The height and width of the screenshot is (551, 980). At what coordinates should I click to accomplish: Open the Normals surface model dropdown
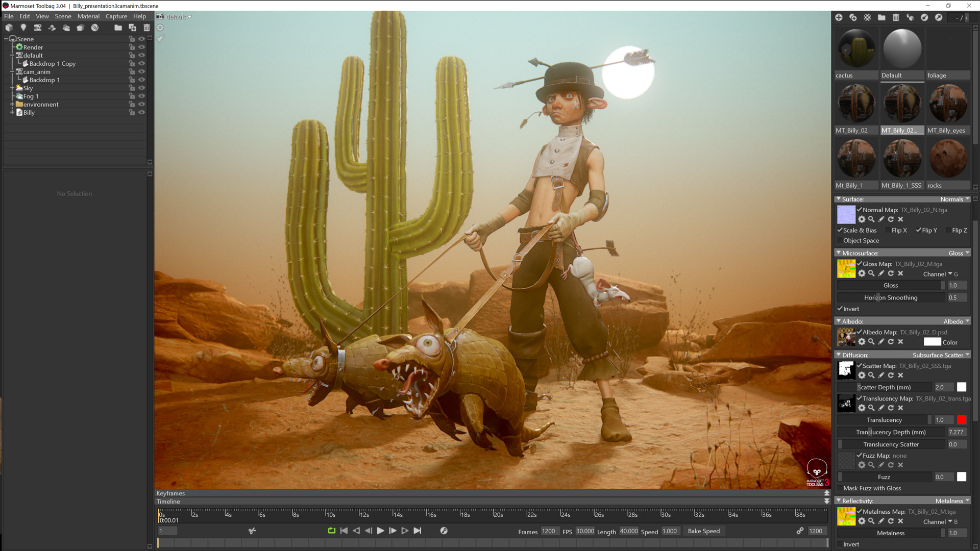(954, 199)
